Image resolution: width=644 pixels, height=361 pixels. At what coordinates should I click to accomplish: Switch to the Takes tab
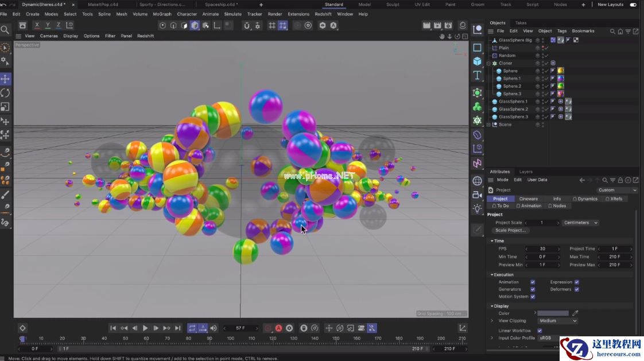tap(521, 23)
